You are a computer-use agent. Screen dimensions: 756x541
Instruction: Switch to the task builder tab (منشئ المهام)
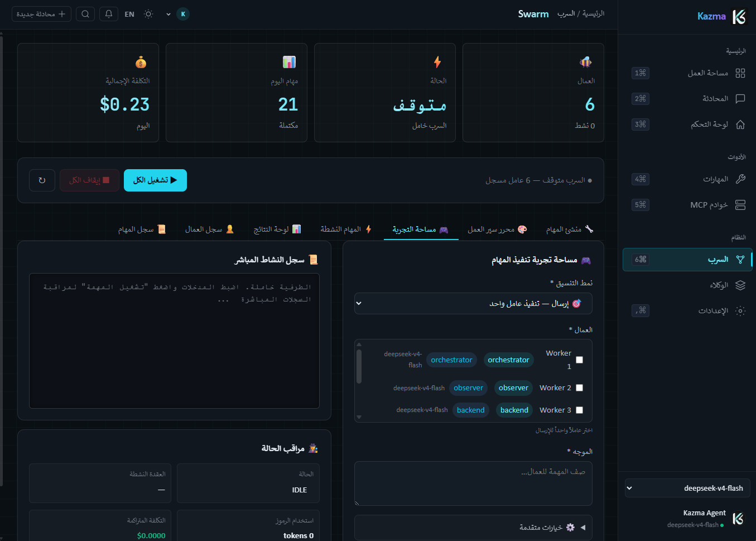point(570,229)
